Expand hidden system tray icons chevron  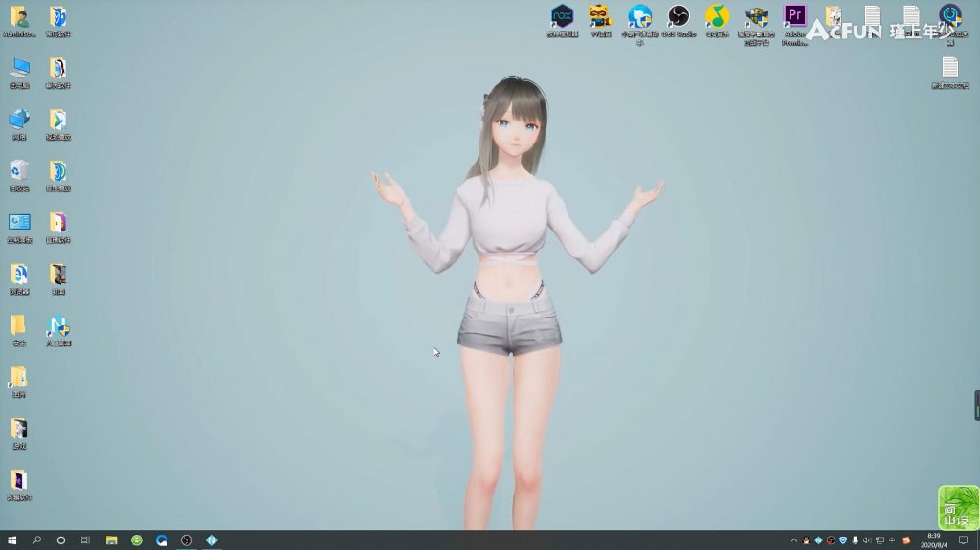pyautogui.click(x=793, y=540)
